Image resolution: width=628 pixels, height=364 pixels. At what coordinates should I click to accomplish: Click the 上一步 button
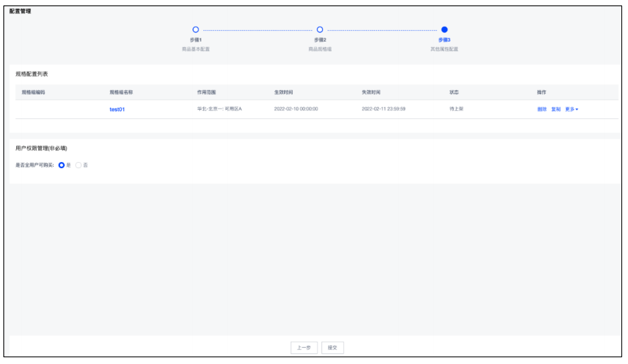(x=304, y=348)
